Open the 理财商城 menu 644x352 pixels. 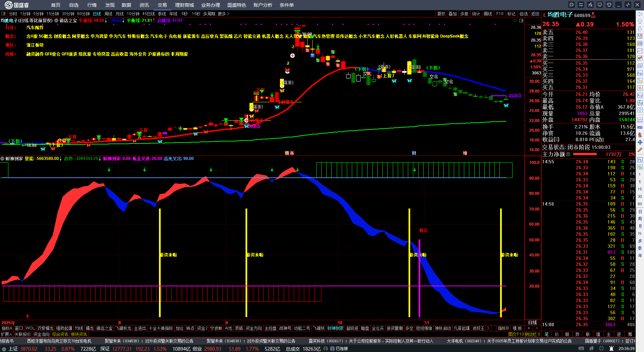184,5
